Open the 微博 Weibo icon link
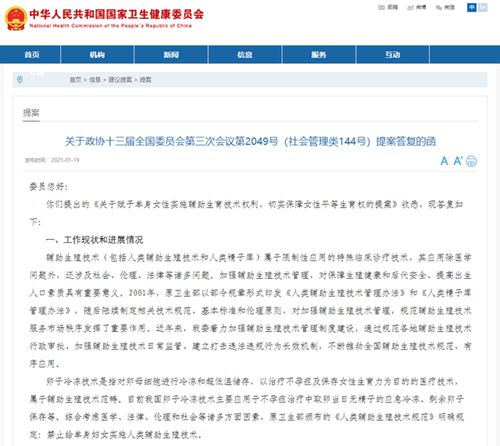The image size is (500, 446). pos(417,7)
